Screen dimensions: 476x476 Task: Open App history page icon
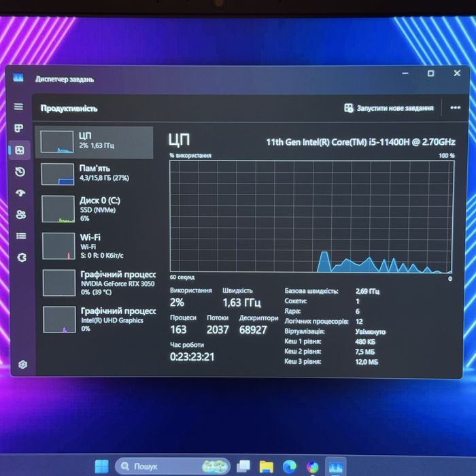20,172
